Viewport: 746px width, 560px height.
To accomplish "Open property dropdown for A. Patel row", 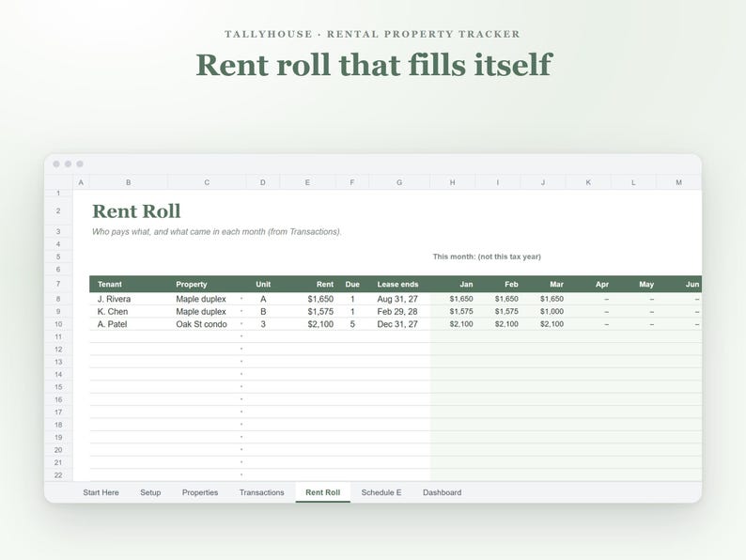I will point(241,324).
